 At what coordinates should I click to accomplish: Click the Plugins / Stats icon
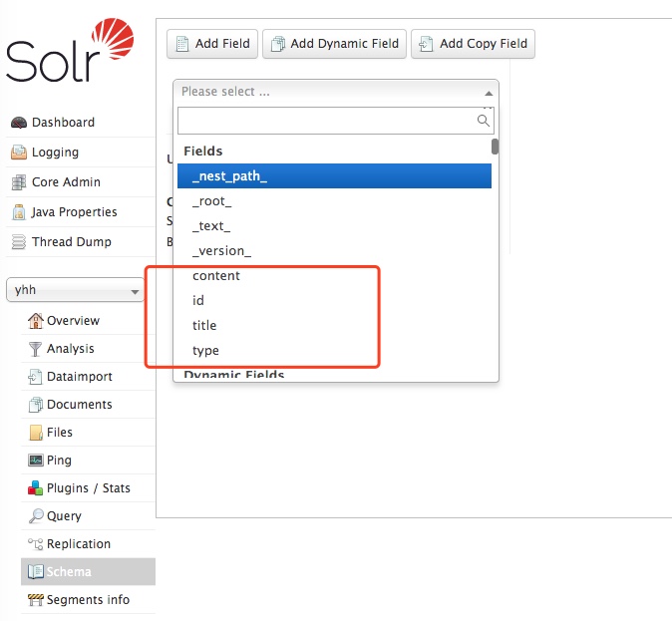pyautogui.click(x=36, y=488)
